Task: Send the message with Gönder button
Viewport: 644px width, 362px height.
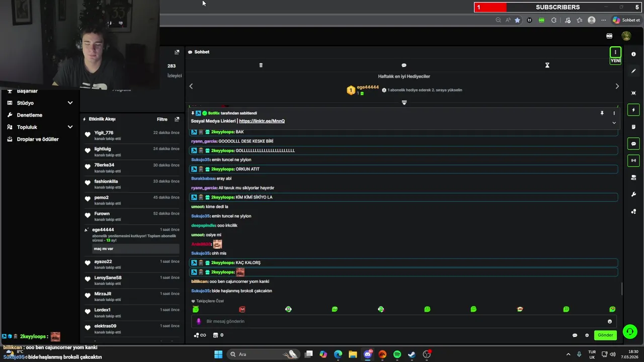Action: (x=605, y=335)
